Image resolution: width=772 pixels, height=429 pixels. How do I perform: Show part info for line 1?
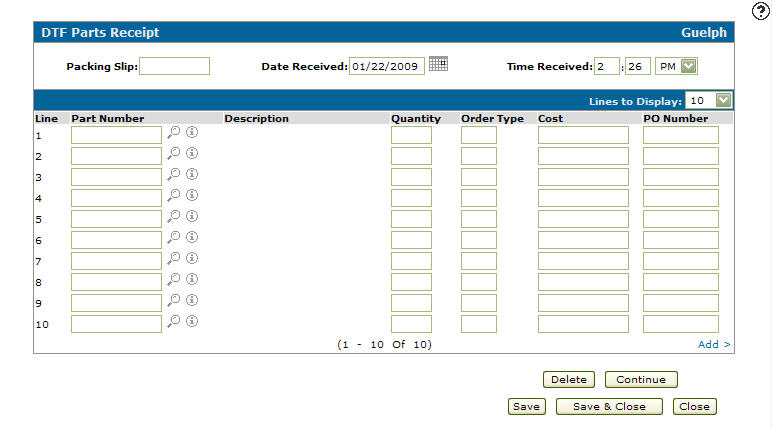[192, 132]
